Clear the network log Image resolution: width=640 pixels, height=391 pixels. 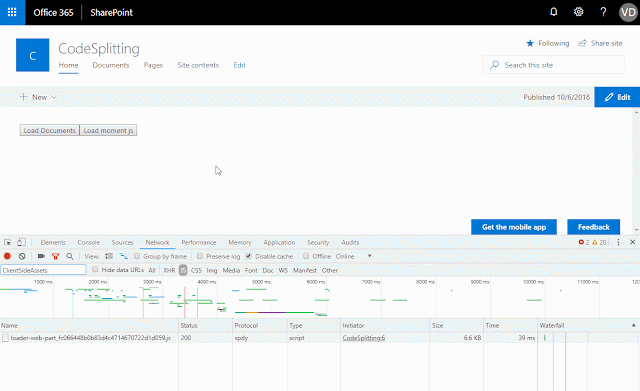[22, 256]
